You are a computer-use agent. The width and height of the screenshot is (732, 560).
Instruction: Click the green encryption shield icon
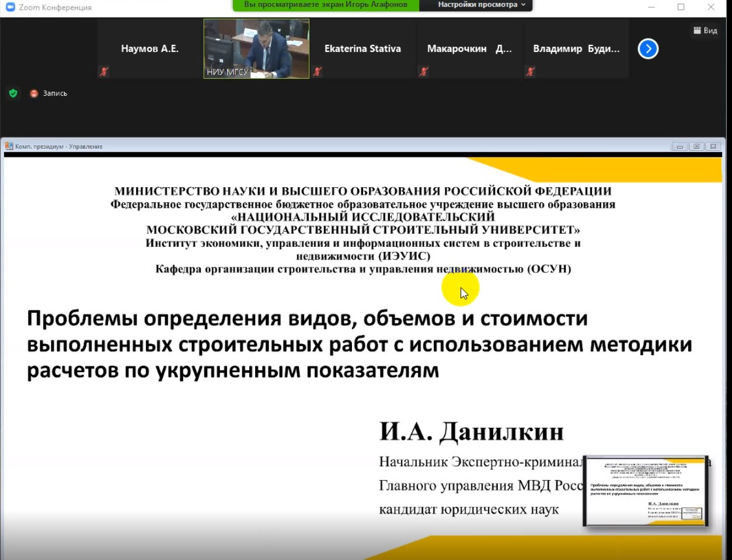(13, 93)
